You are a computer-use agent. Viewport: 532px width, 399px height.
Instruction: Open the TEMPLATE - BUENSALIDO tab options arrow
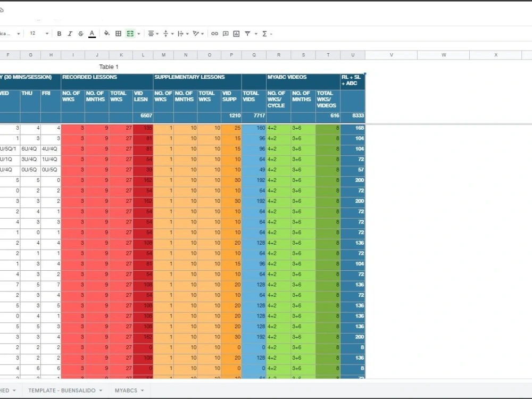pos(101,390)
